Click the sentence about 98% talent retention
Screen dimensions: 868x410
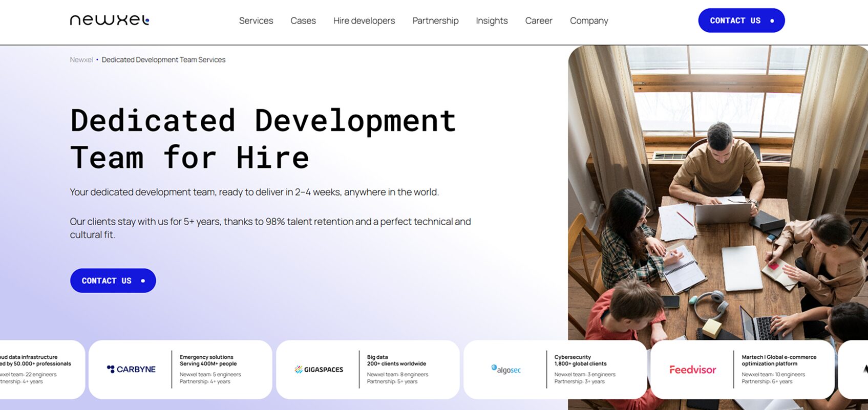270,228
